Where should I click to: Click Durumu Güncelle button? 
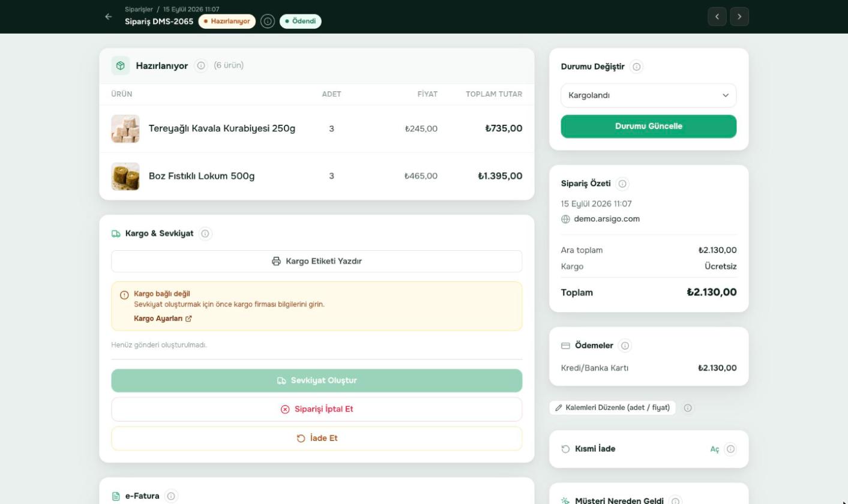(649, 127)
